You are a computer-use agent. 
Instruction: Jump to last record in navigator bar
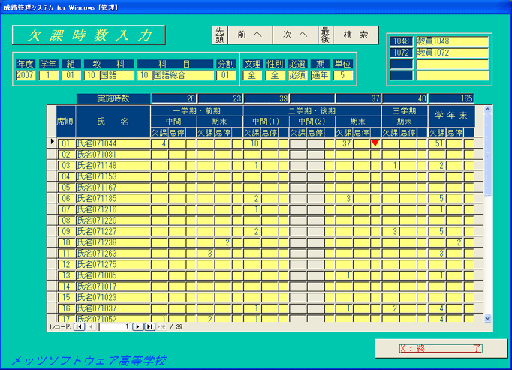click(x=149, y=327)
